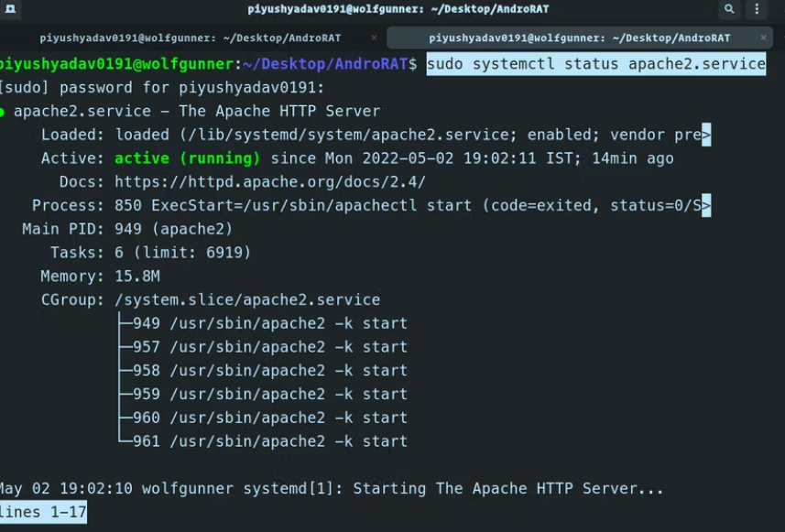Close the second terminal tab
The image size is (785, 532).
pos(763,38)
